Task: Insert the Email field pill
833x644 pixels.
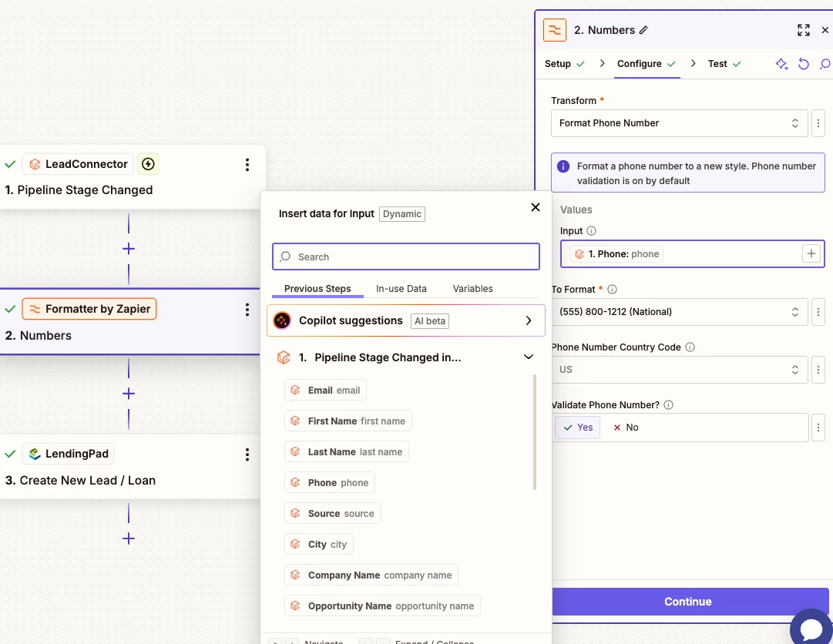Action: 325,391
